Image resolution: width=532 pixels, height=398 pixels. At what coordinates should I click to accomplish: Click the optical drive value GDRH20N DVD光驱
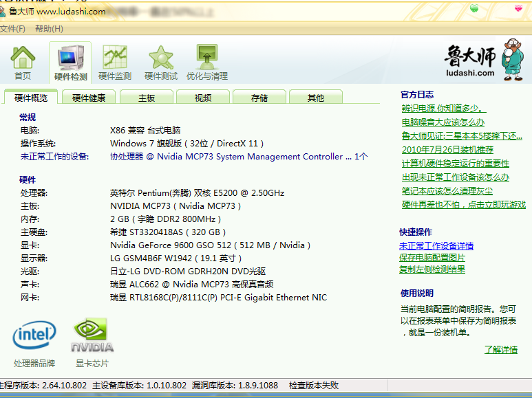pyautogui.click(x=188, y=272)
